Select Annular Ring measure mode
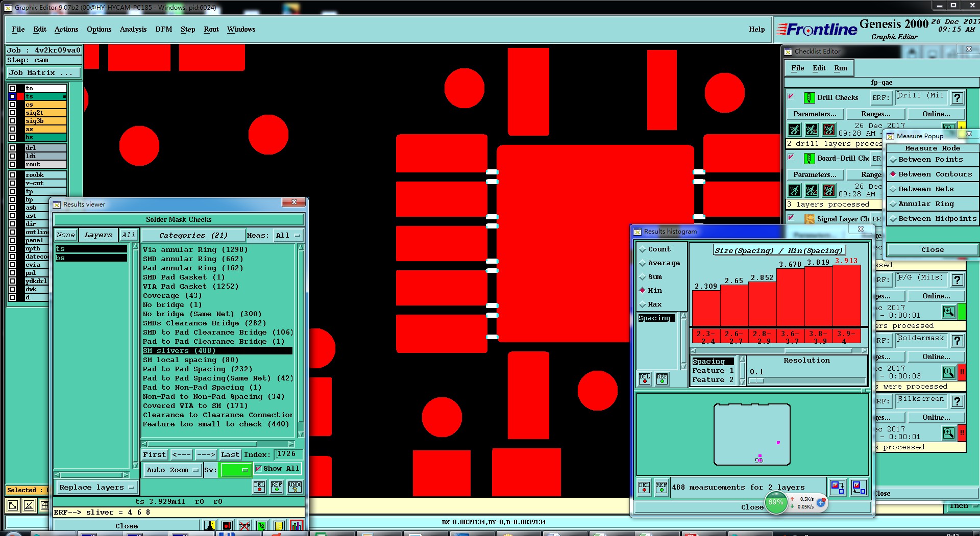 click(x=932, y=204)
